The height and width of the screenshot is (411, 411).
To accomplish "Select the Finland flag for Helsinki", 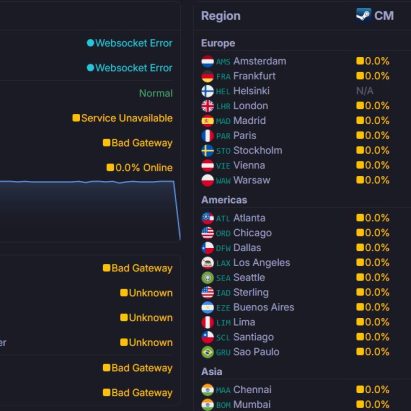I will [x=207, y=91].
